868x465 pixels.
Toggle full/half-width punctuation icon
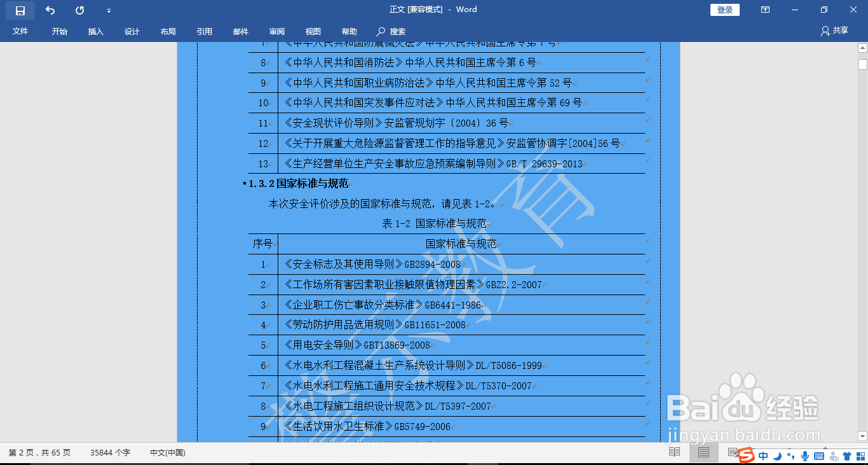coord(791,455)
